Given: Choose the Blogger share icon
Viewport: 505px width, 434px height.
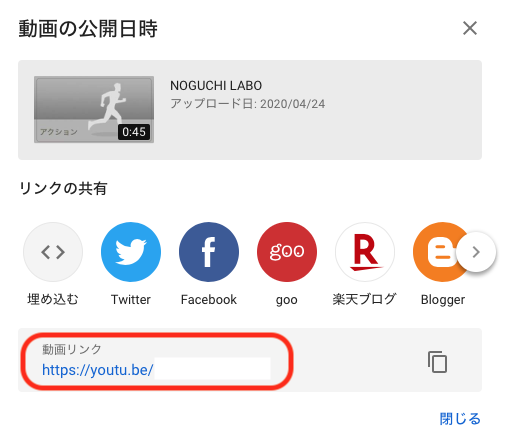Looking at the screenshot, I should click(x=437, y=252).
